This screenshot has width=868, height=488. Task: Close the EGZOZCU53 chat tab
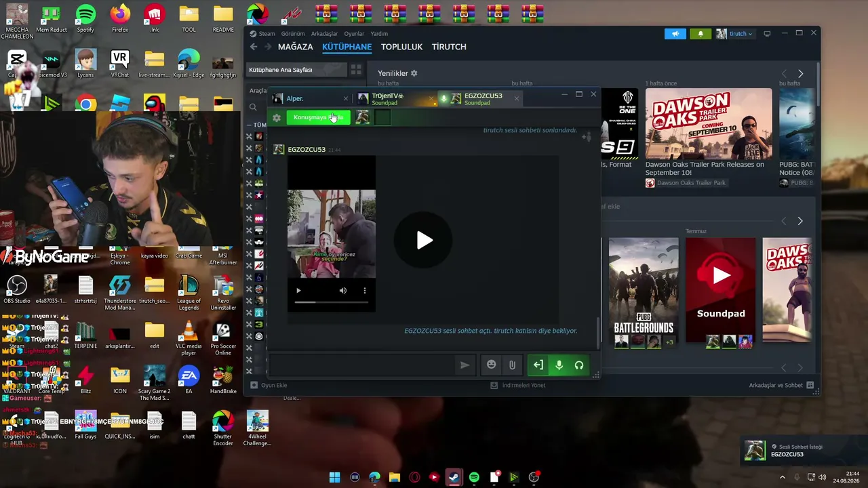click(x=516, y=99)
